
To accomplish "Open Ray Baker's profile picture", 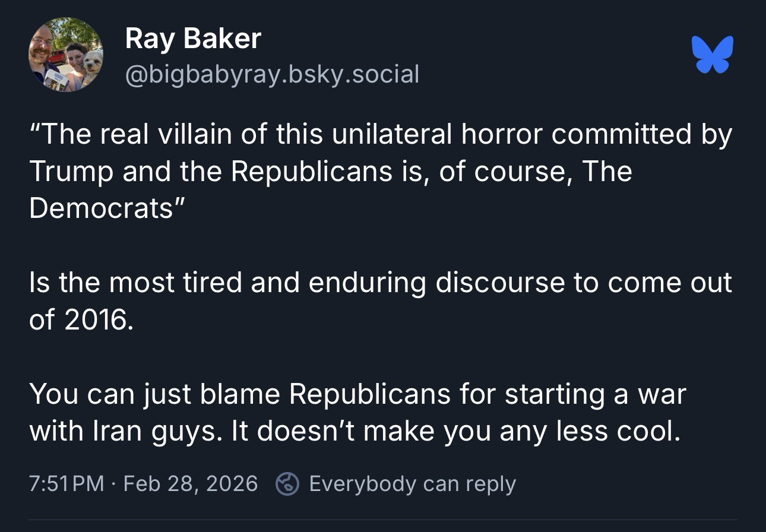I will click(66, 55).
